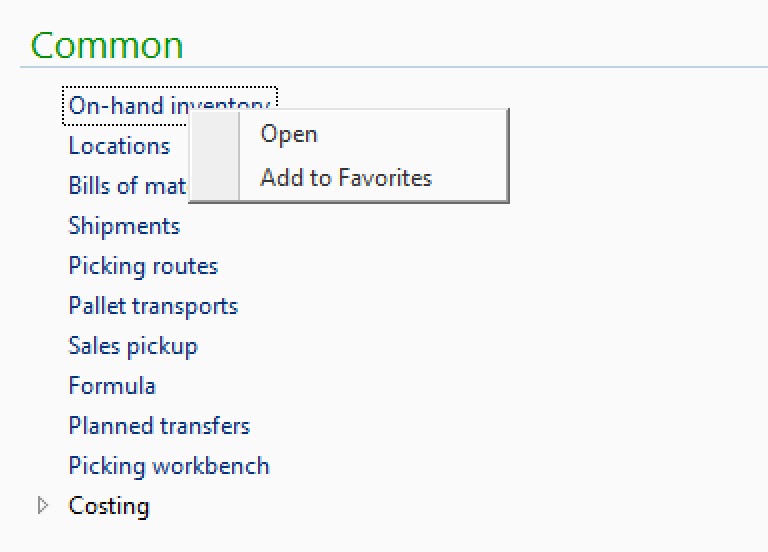Expand the Costing tree node arrow
The image size is (768, 552).
tap(42, 506)
